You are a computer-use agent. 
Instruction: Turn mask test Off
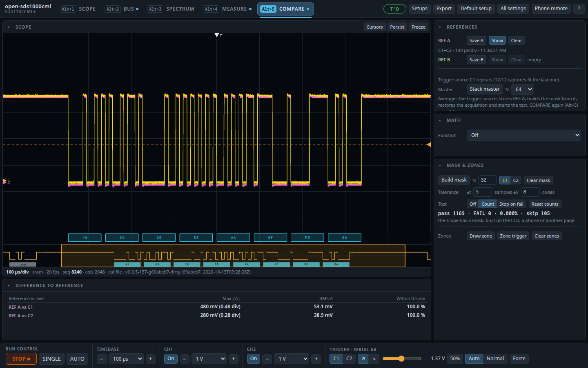[473, 204]
